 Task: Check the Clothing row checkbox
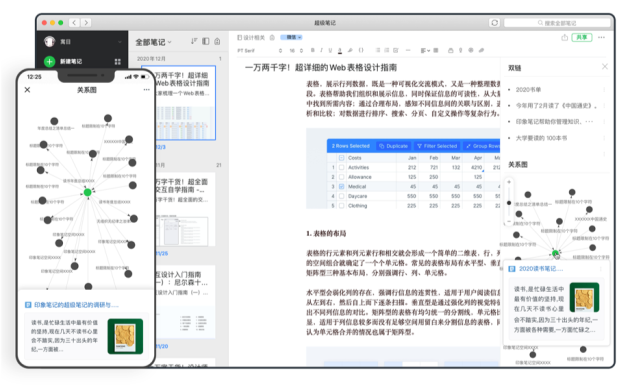tap(342, 206)
